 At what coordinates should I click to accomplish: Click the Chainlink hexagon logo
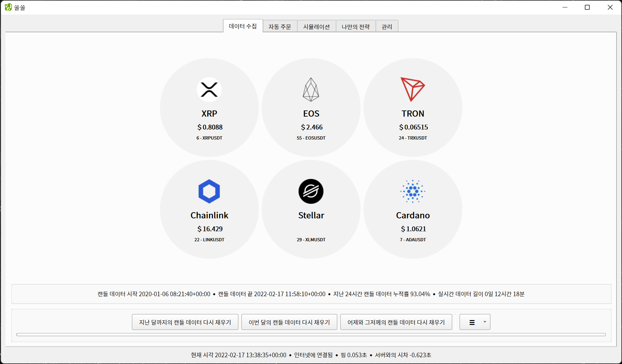tap(209, 191)
